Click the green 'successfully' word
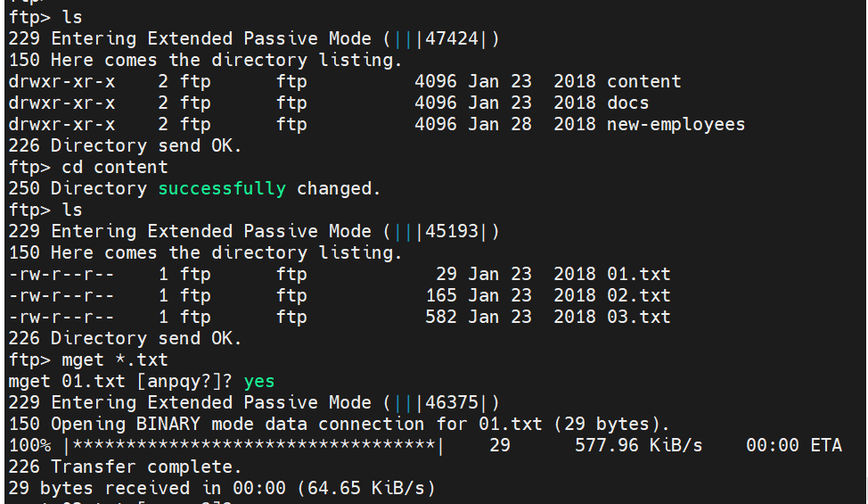The height and width of the screenshot is (504, 868). [222, 188]
